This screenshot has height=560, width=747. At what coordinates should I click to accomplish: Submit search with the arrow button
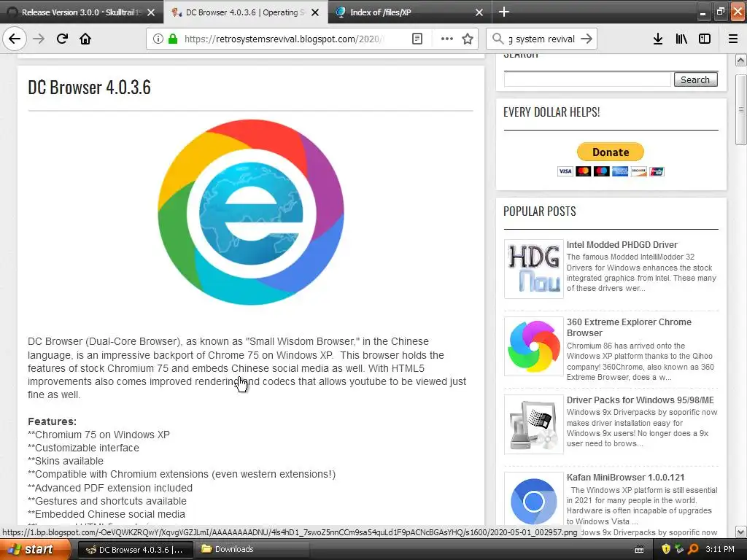coord(587,39)
